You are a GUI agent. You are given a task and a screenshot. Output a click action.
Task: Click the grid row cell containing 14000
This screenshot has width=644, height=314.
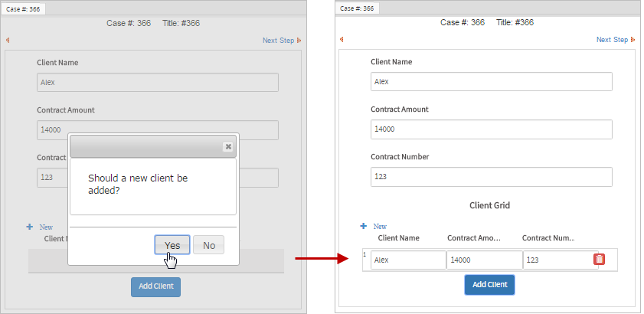tap(484, 260)
